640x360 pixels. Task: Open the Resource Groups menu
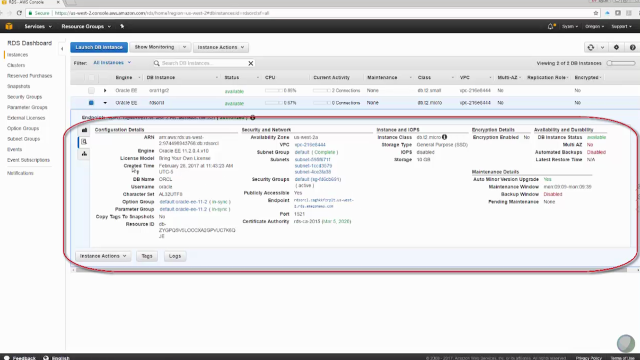click(x=86, y=27)
